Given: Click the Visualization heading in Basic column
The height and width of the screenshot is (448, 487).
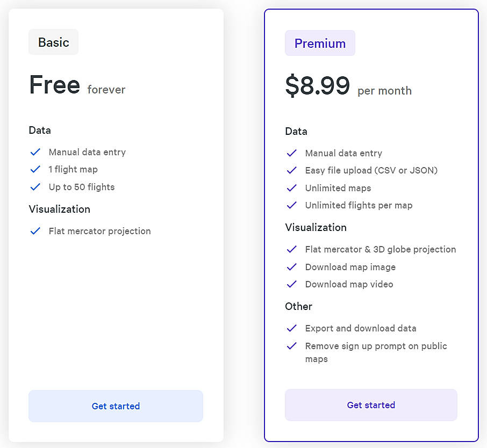Looking at the screenshot, I should pyautogui.click(x=59, y=209).
